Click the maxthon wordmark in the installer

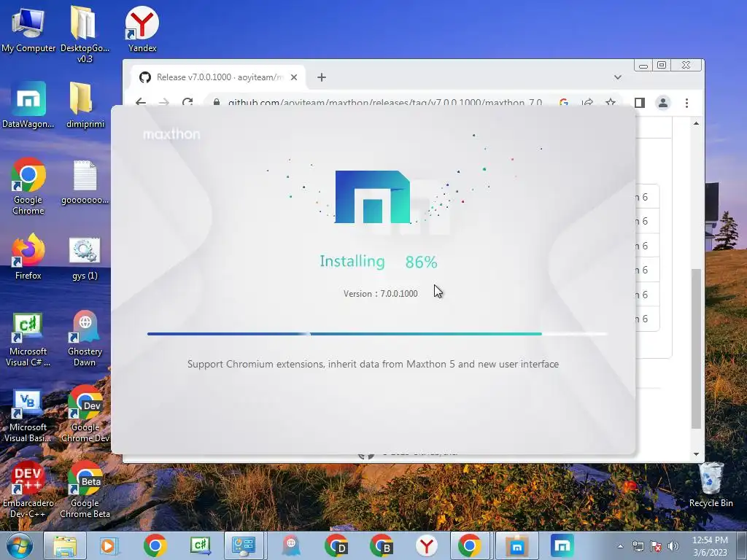[171, 134]
